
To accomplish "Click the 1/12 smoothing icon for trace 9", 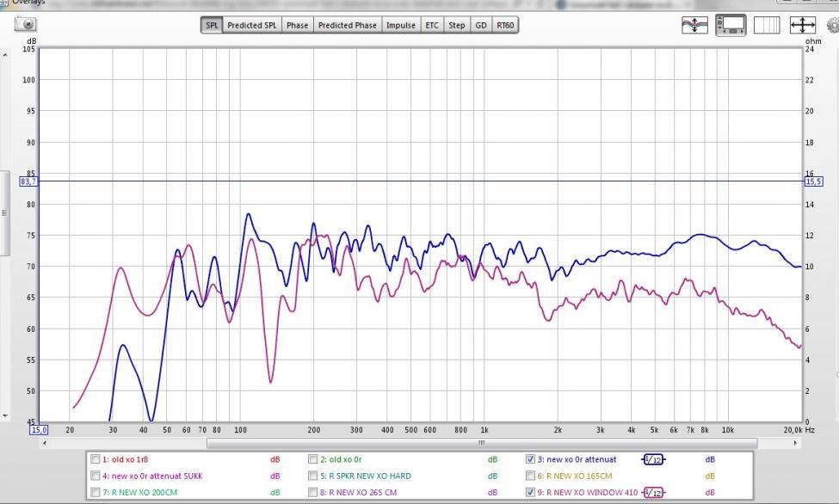I will 653,493.
